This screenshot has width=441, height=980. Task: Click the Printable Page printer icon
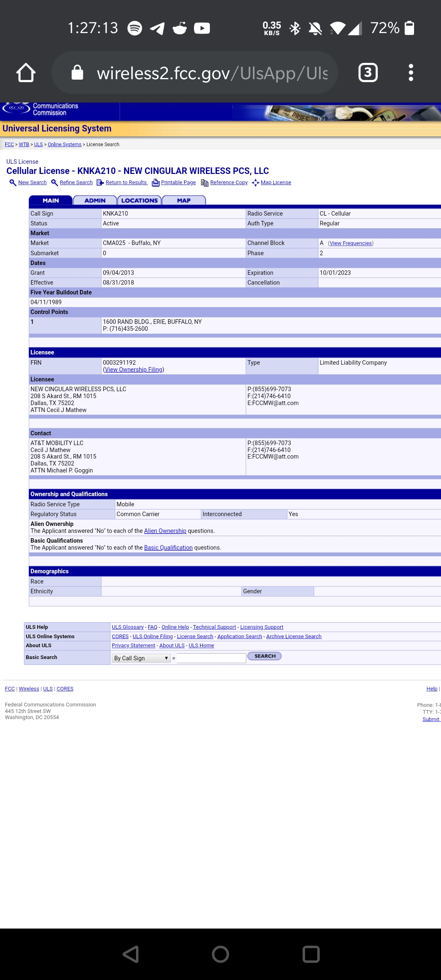[156, 183]
